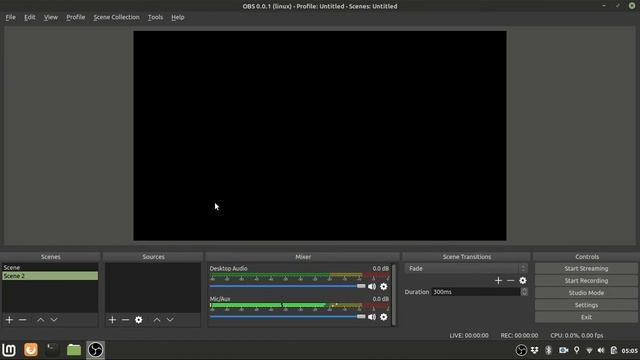This screenshot has height=360, width=640.
Task: Click 'LIVE: 00:00:00' status text
Action: (469, 336)
